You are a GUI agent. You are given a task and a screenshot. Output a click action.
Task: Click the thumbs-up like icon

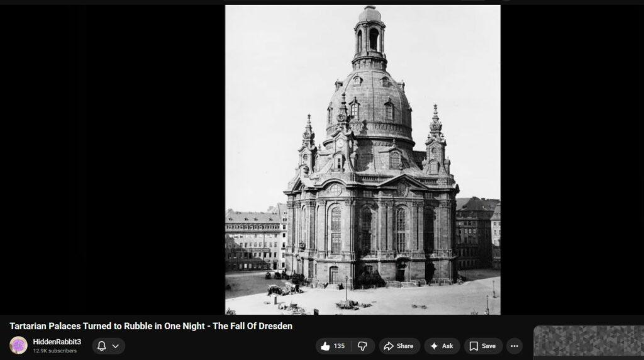point(325,346)
